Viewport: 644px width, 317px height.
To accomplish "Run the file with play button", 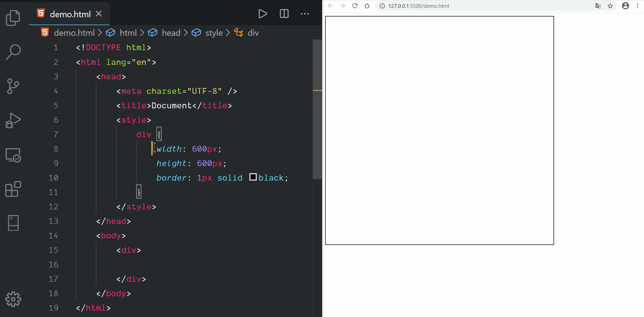I will [263, 14].
